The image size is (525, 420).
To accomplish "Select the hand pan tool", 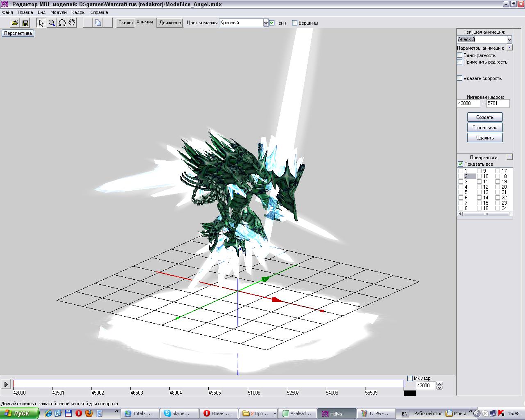I will [x=72, y=23].
